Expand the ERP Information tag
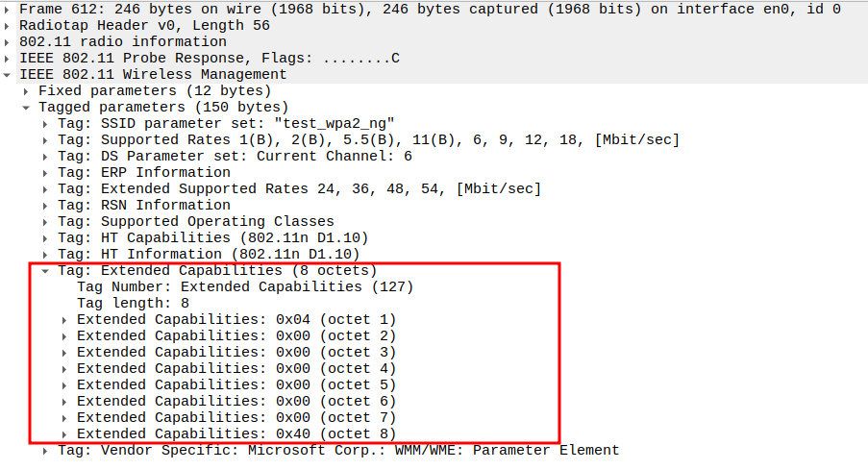 (x=46, y=173)
